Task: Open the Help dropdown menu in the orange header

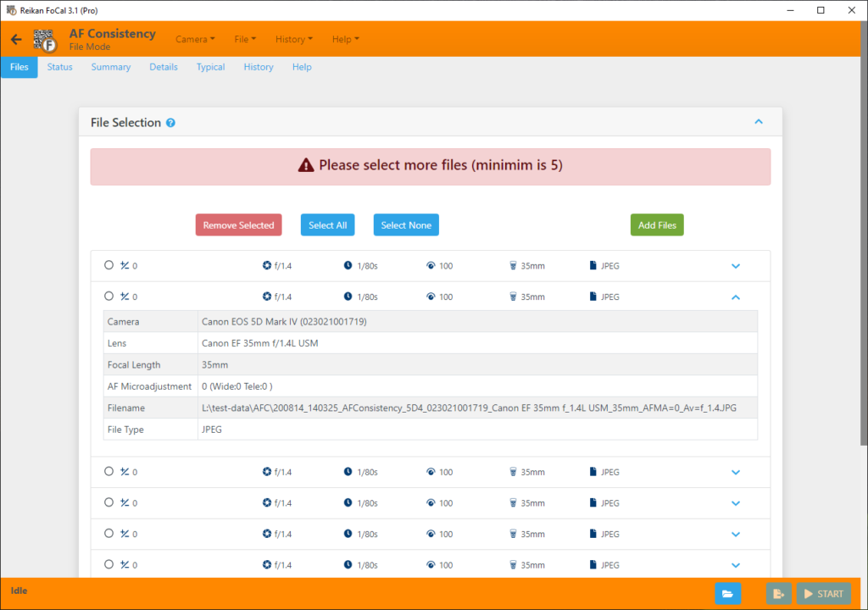Action: click(346, 39)
